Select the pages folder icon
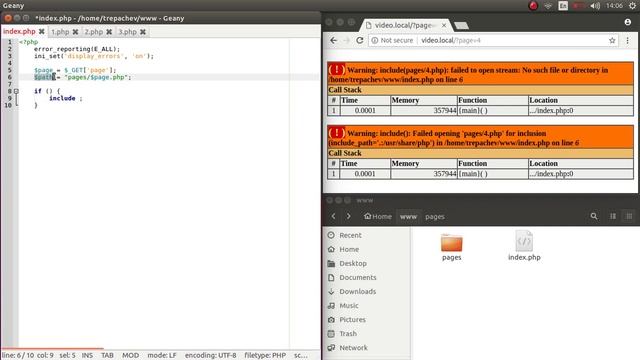This screenshot has height=360, width=640. (451, 243)
